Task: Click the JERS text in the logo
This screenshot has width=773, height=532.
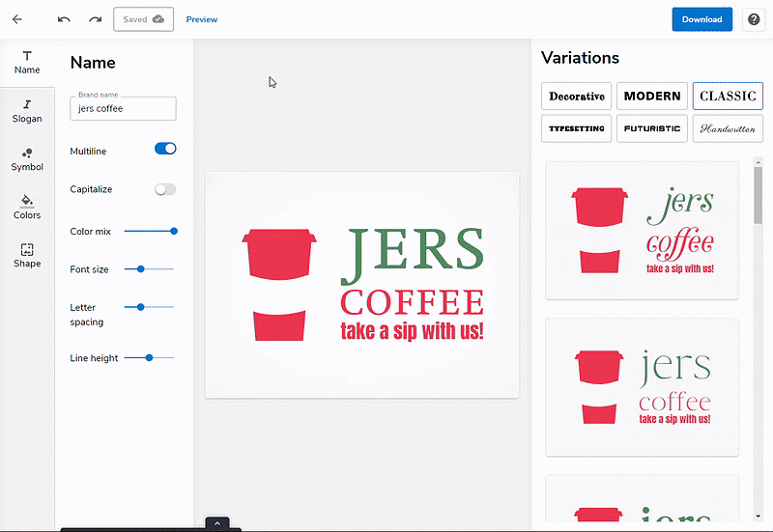Action: tap(413, 255)
